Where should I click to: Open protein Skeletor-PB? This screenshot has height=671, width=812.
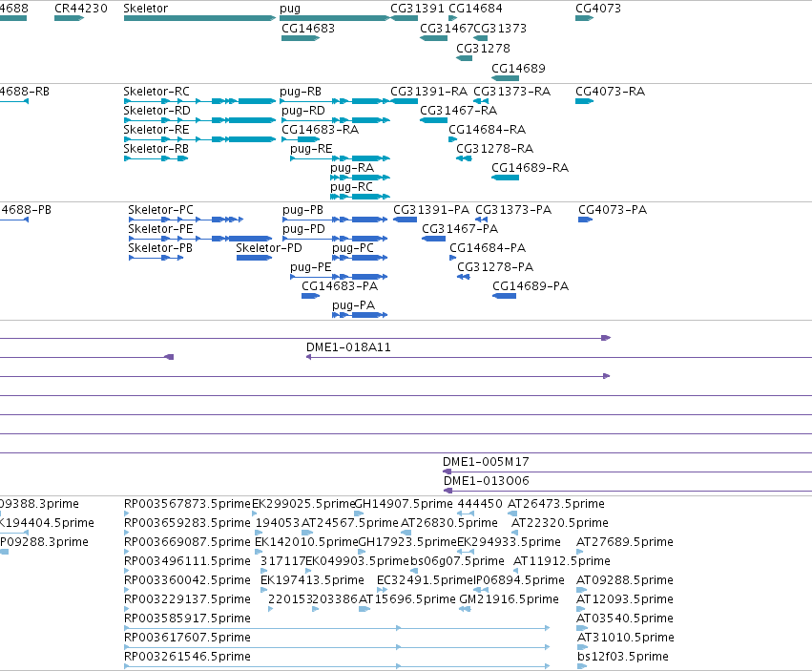click(x=156, y=258)
